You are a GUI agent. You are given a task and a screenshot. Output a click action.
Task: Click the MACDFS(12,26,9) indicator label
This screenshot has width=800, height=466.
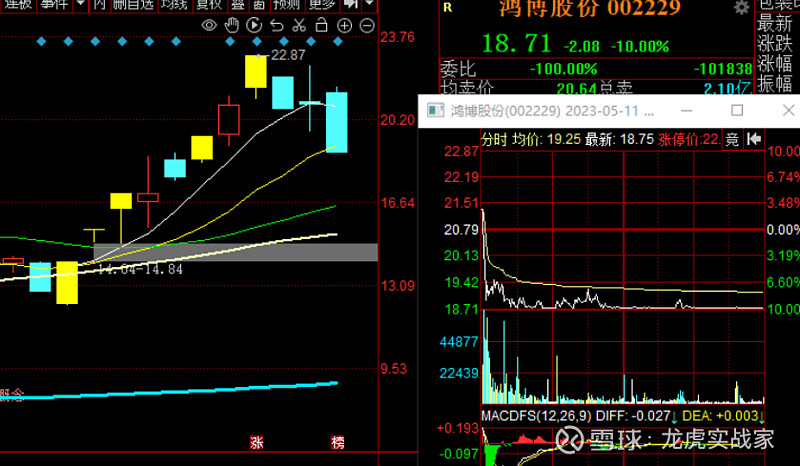click(x=536, y=415)
